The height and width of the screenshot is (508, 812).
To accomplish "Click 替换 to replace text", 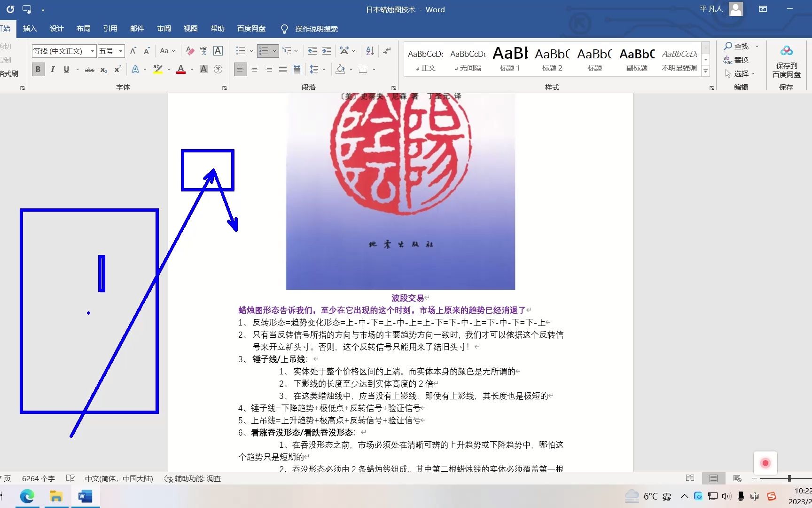I will pos(736,60).
